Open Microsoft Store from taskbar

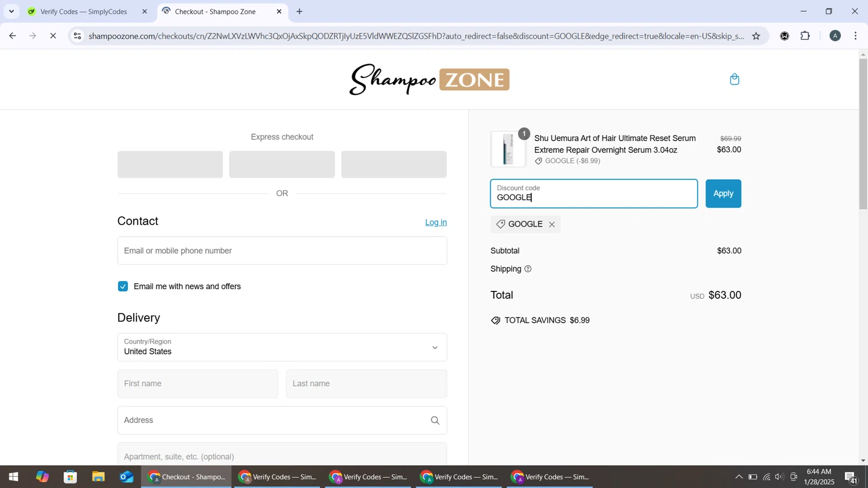click(x=71, y=477)
